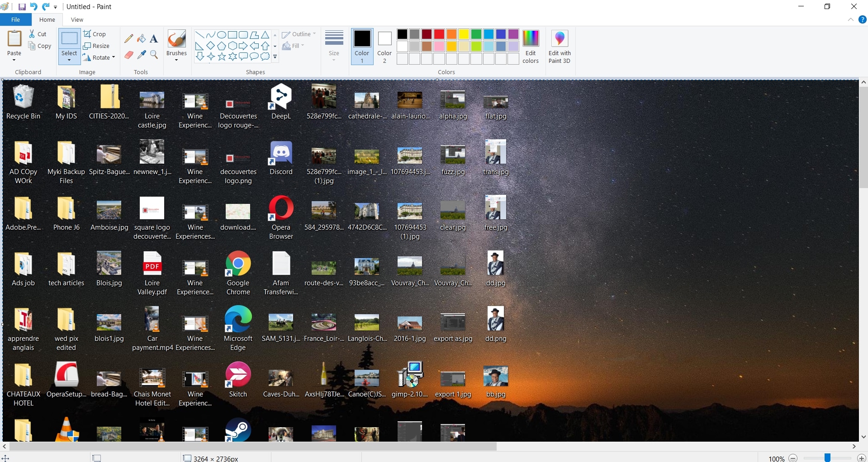
Task: Pick the red color swatch
Action: point(439,34)
